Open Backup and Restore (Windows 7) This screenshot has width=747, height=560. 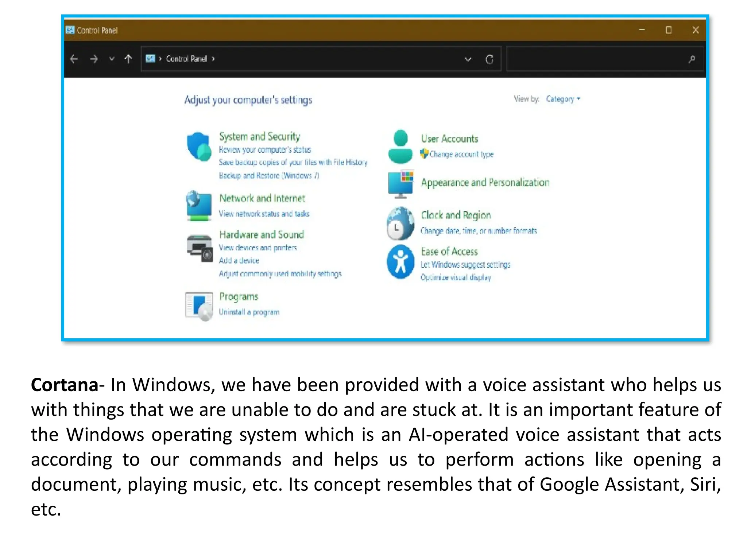pyautogui.click(x=269, y=175)
